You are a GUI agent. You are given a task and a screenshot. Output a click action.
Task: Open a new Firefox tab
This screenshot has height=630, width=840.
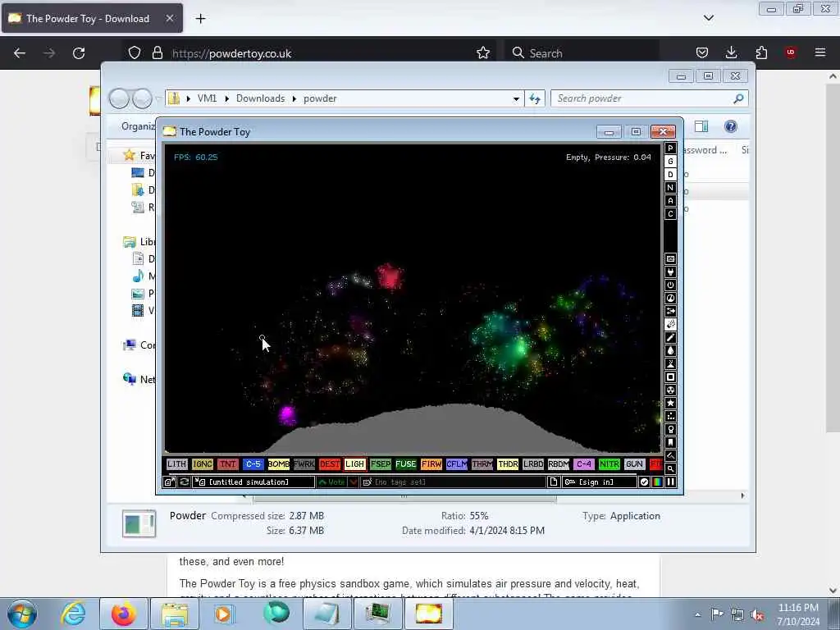pos(200,19)
